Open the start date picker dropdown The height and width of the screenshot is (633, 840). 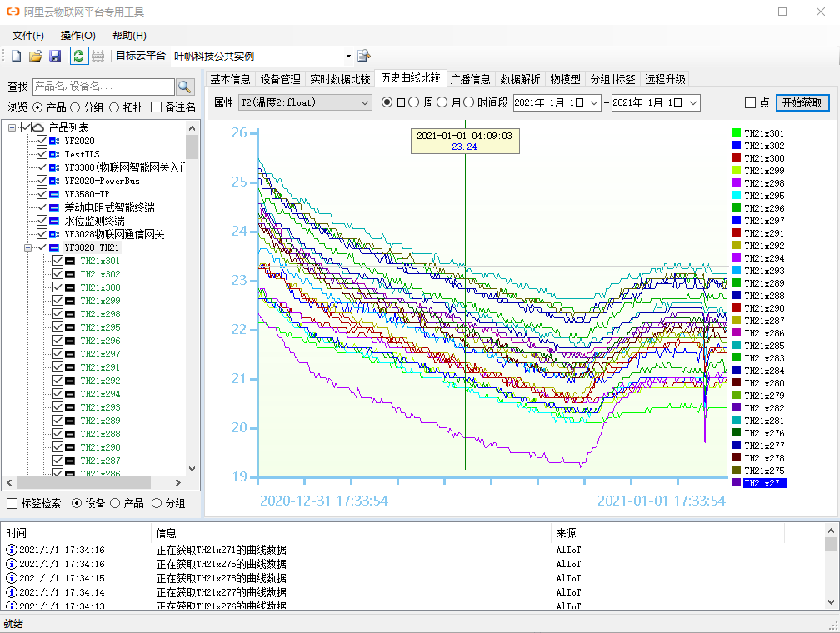coord(594,102)
